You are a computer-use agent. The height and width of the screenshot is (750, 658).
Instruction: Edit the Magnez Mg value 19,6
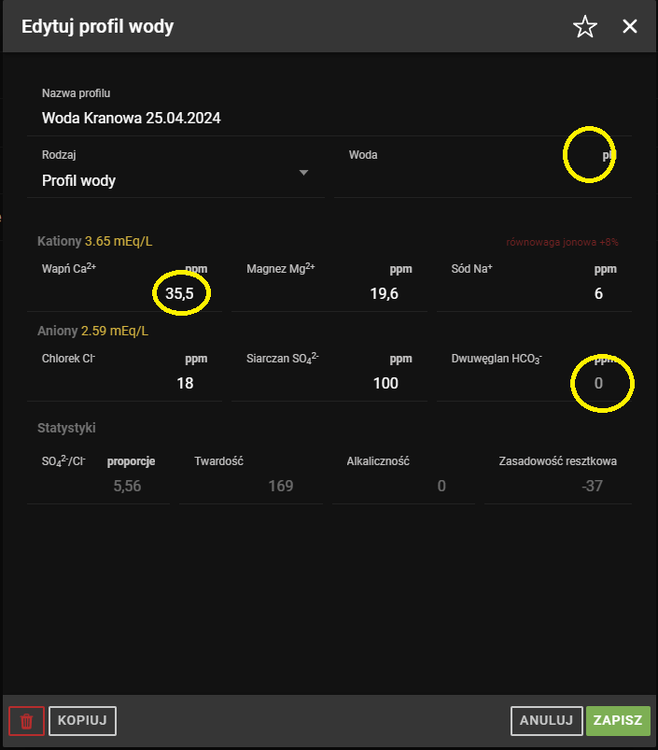383,293
